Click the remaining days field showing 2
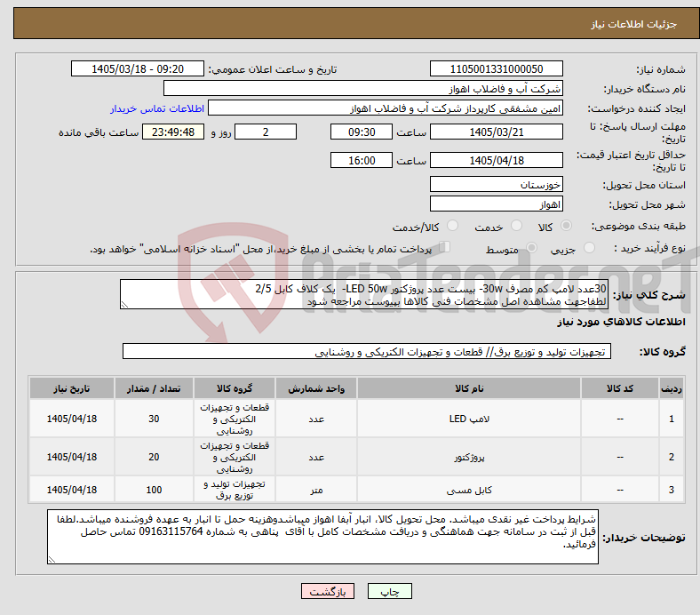The height and width of the screenshot is (615, 700). (x=266, y=132)
